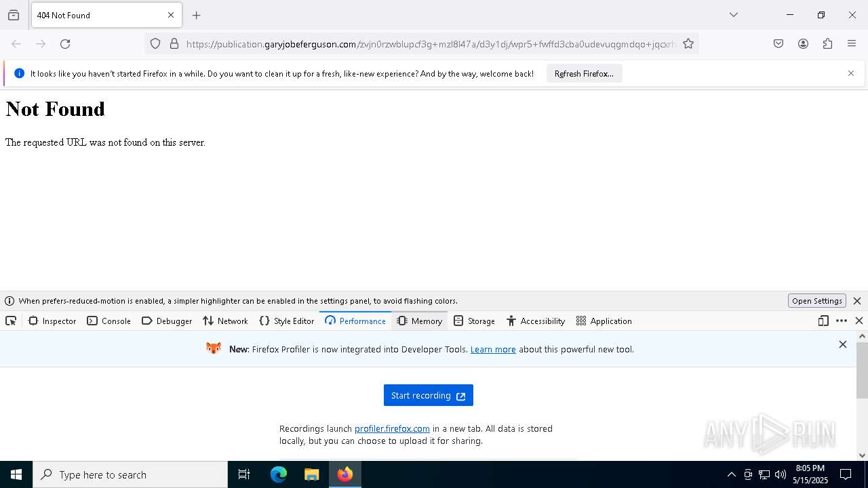Open the profiler.firefox.com link
The image size is (868, 488).
click(392, 429)
